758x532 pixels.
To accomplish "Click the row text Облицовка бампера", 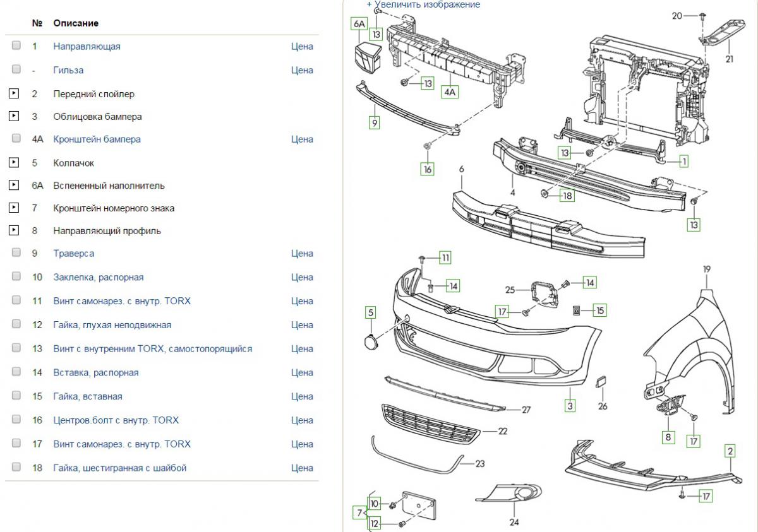I will (x=97, y=117).
